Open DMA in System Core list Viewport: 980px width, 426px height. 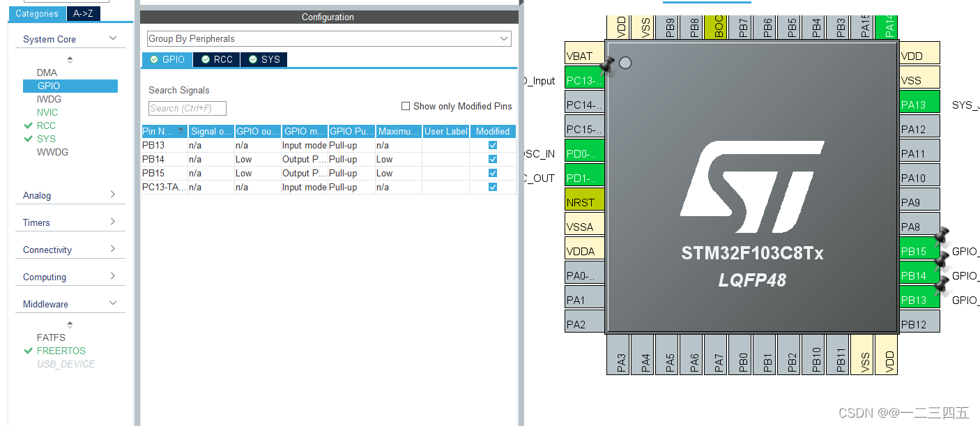(47, 73)
